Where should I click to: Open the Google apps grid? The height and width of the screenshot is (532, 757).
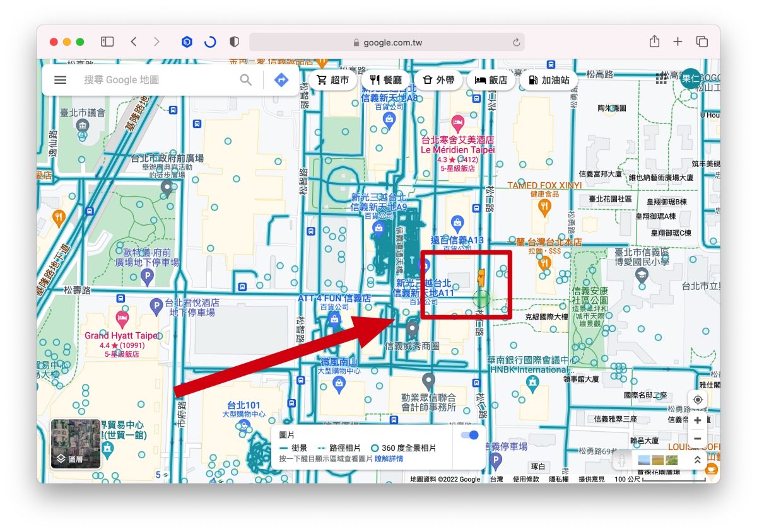point(661,78)
